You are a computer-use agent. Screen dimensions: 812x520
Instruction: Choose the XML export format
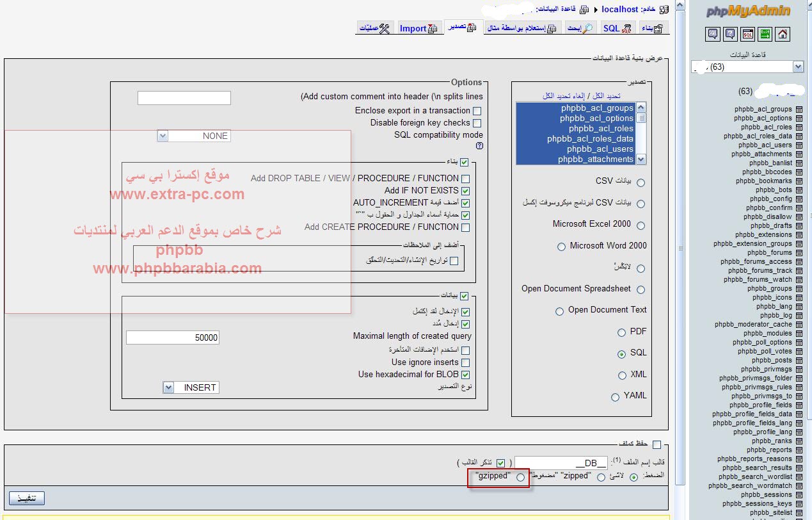[x=622, y=375]
